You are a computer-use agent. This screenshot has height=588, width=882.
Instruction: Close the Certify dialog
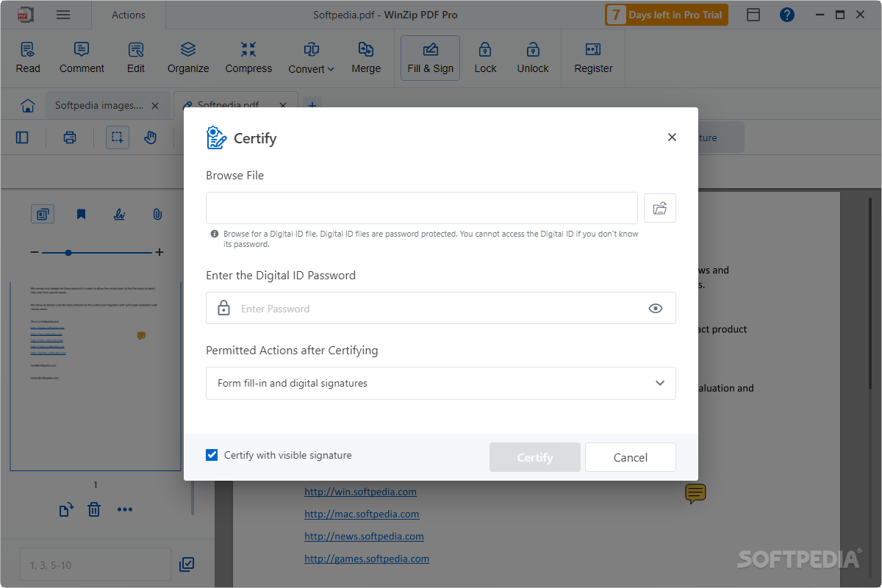[672, 137]
